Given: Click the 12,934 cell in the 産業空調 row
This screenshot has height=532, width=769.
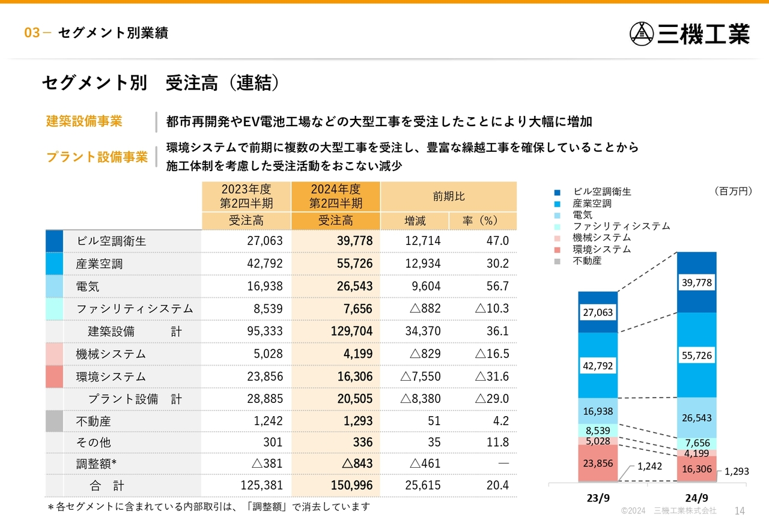Looking at the screenshot, I should click(422, 264).
